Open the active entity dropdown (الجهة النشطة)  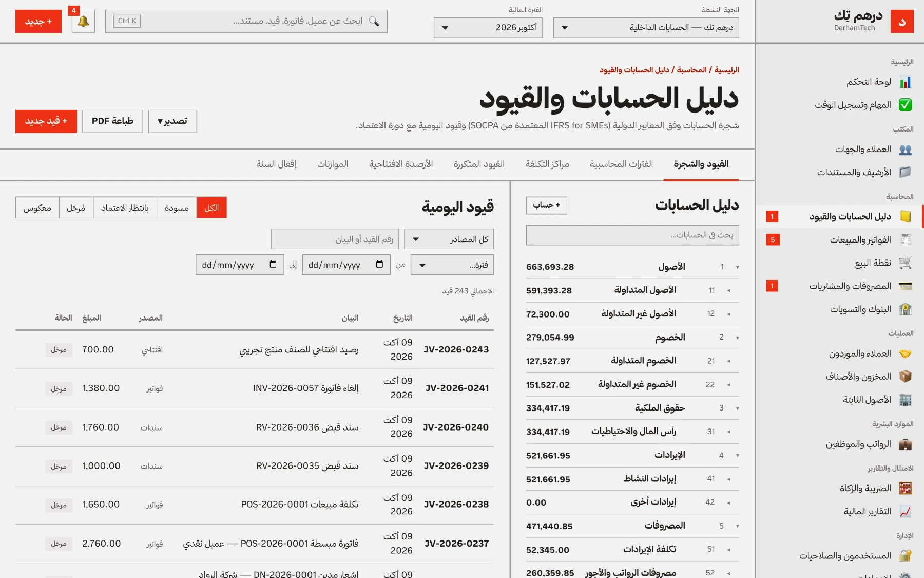646,28
